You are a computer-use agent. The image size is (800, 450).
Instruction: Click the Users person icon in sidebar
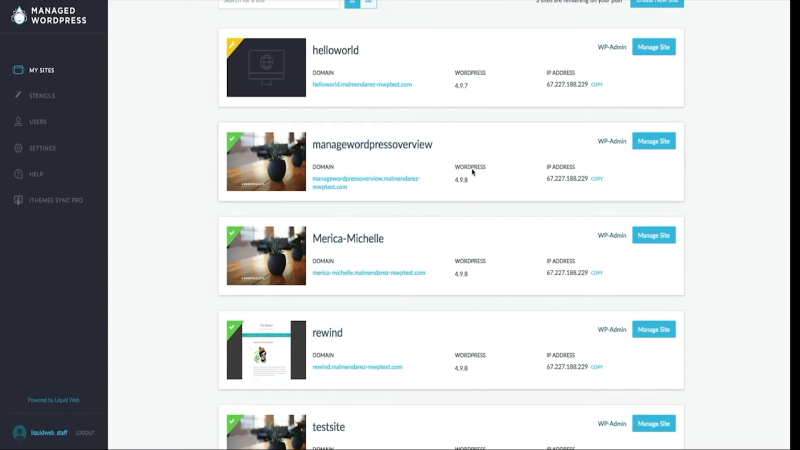click(18, 122)
